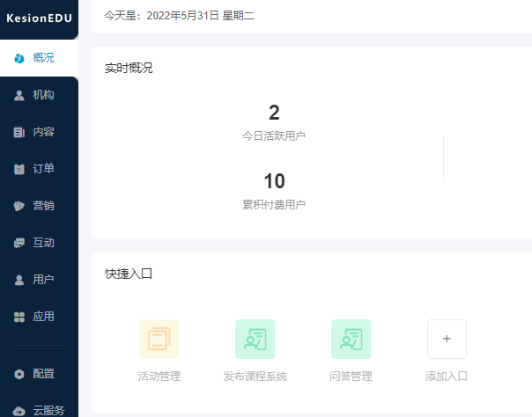Click the 今日活跃用户 count of 2
Image resolution: width=532 pixels, height=417 pixels.
pyautogui.click(x=274, y=113)
